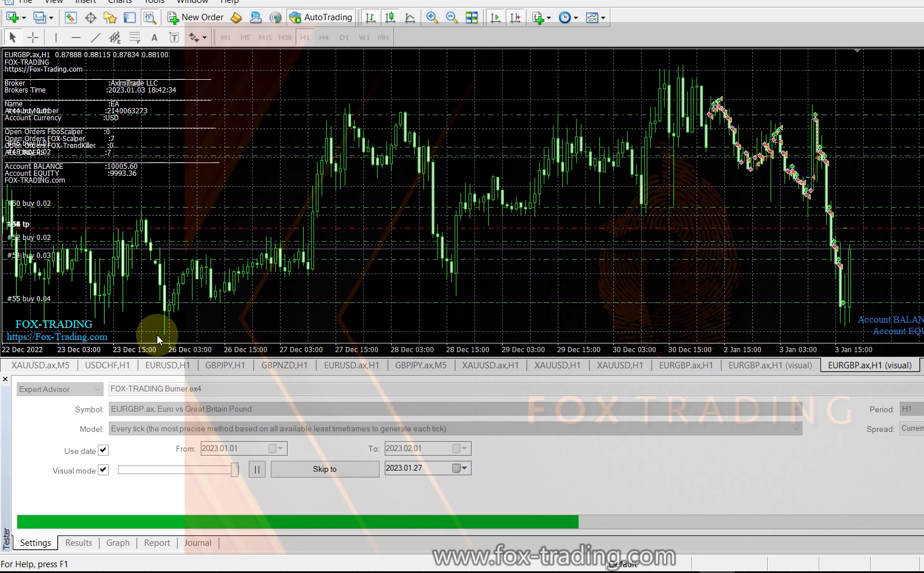Open the Expert Advisor type dropdown
924x573 pixels.
(60, 389)
